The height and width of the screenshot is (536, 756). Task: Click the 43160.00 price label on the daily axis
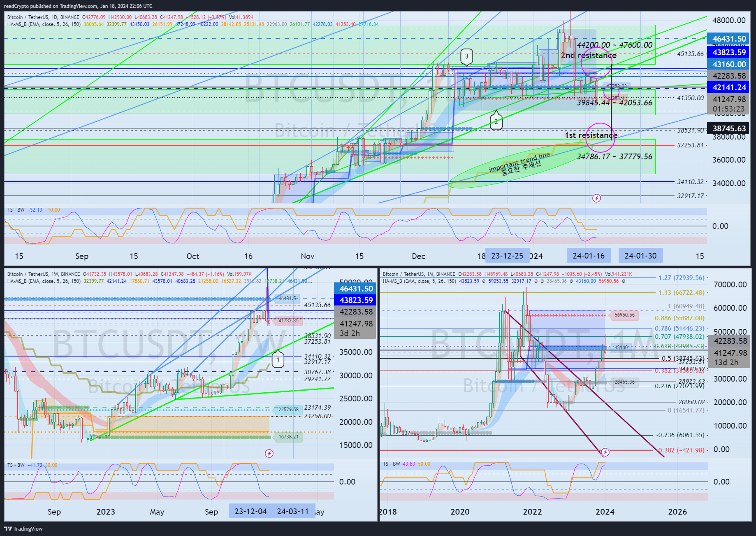click(729, 64)
